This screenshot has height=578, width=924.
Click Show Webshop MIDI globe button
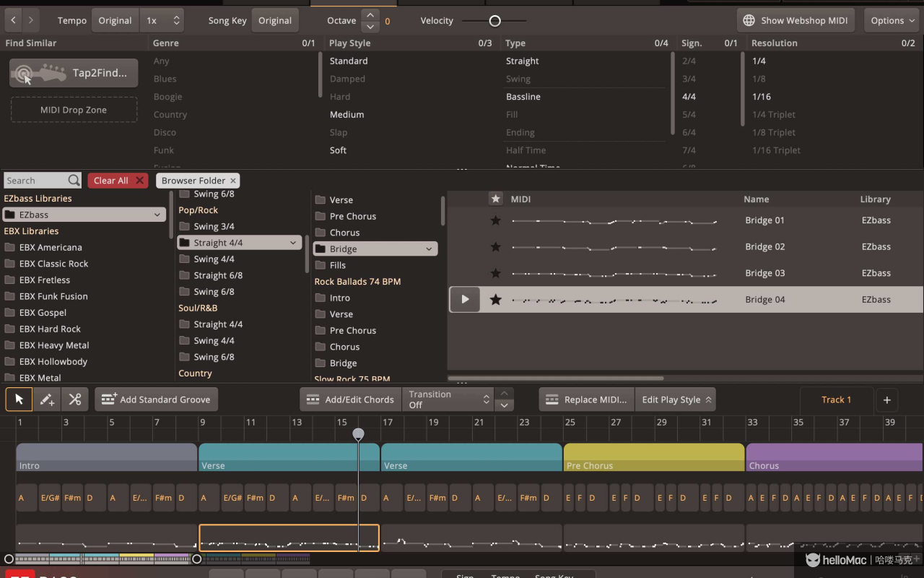click(x=796, y=20)
